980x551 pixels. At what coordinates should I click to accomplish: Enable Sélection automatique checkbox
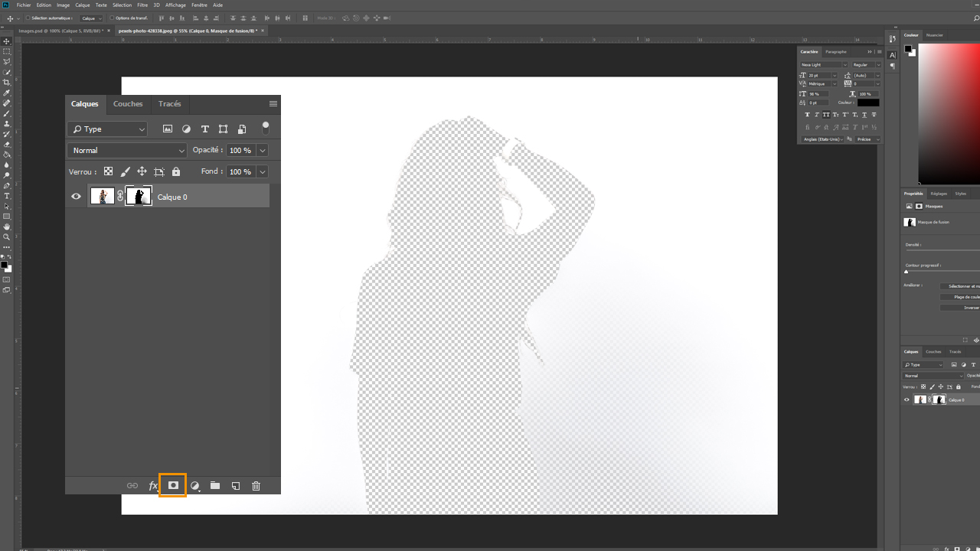[28, 18]
